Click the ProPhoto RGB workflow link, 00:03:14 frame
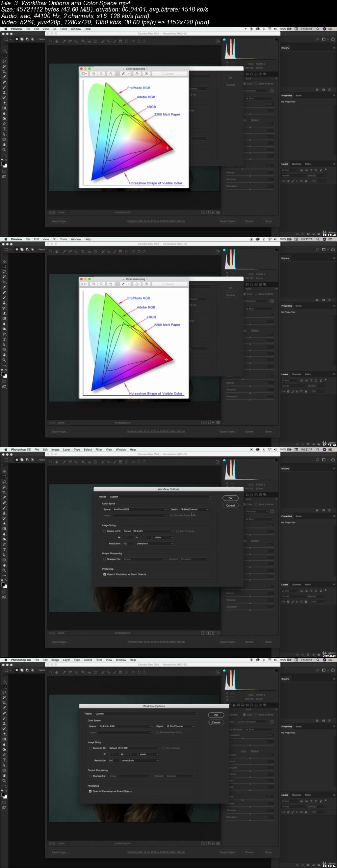This screenshot has height=868, width=337. 156,853
